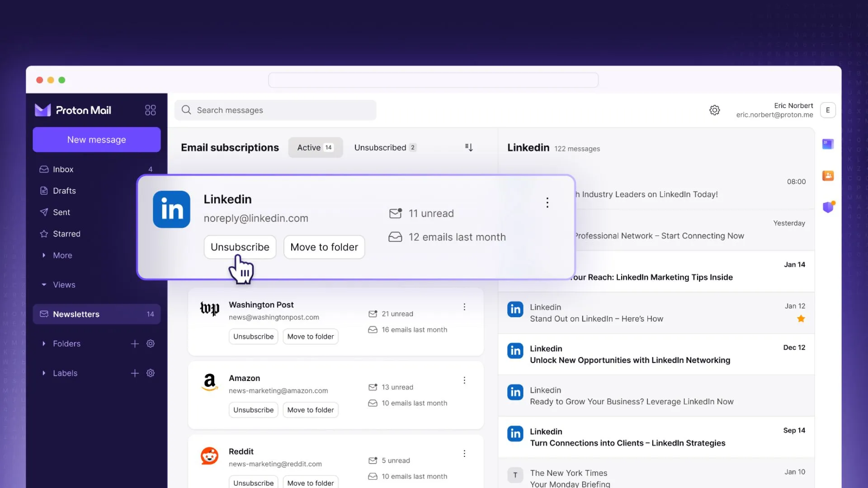Unsubscribe from LinkedIn emails

pyautogui.click(x=240, y=247)
